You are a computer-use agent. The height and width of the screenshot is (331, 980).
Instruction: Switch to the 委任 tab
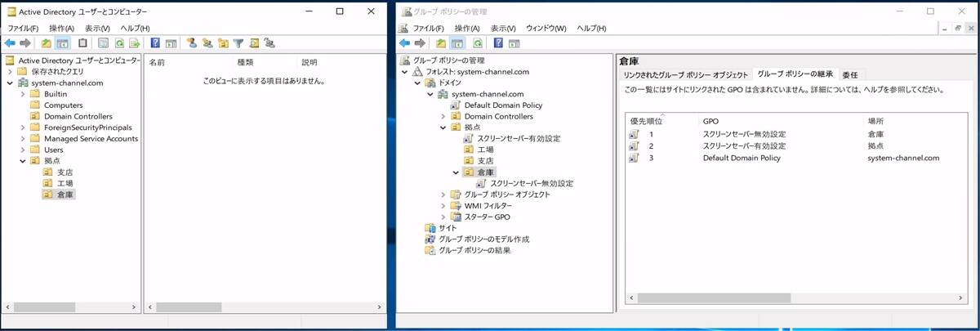click(849, 75)
